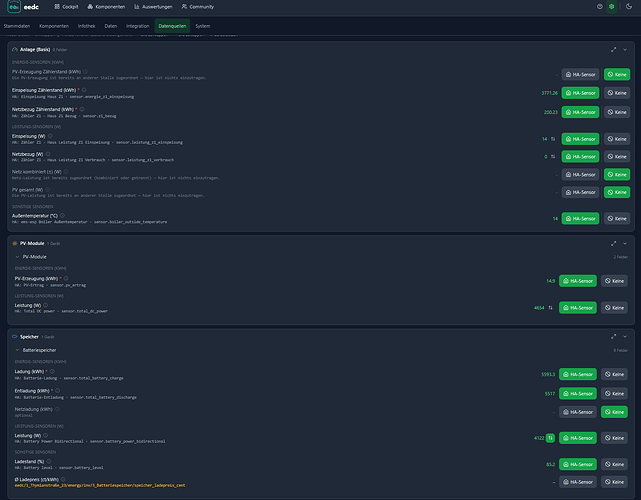Set Netz kombiniert source to HA-Sensor
641x500 pixels.
580,175
